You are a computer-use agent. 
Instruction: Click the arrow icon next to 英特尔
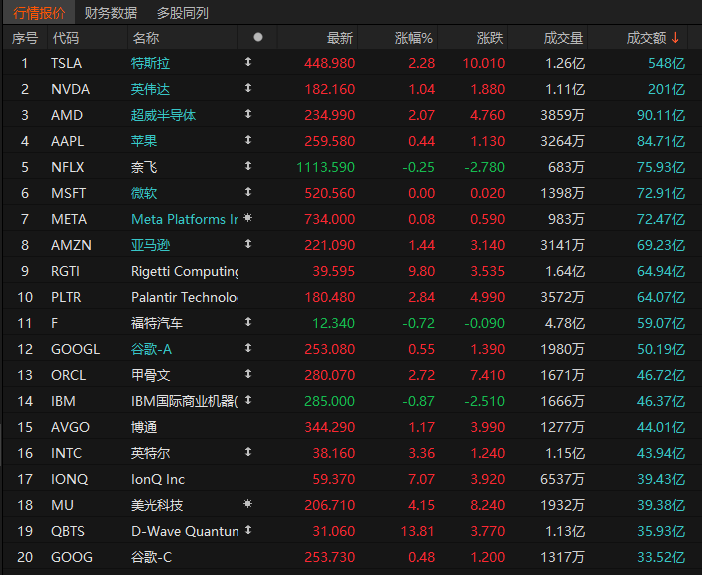coord(248,452)
